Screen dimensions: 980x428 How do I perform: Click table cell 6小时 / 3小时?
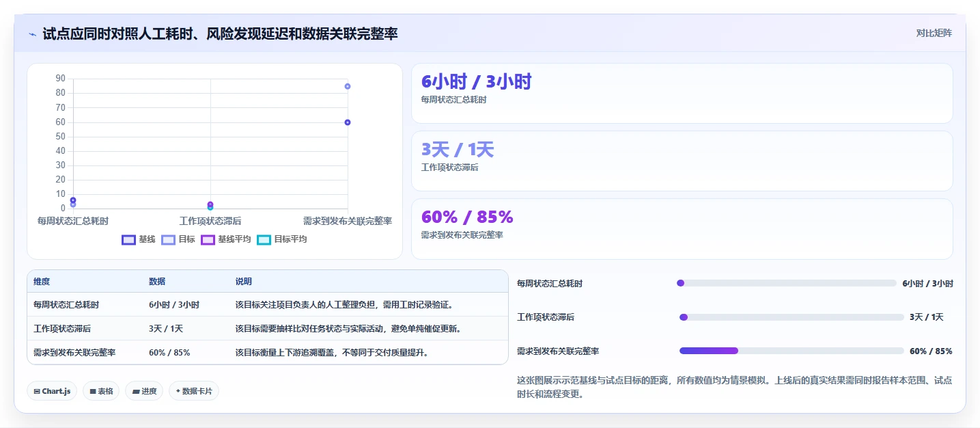174,305
